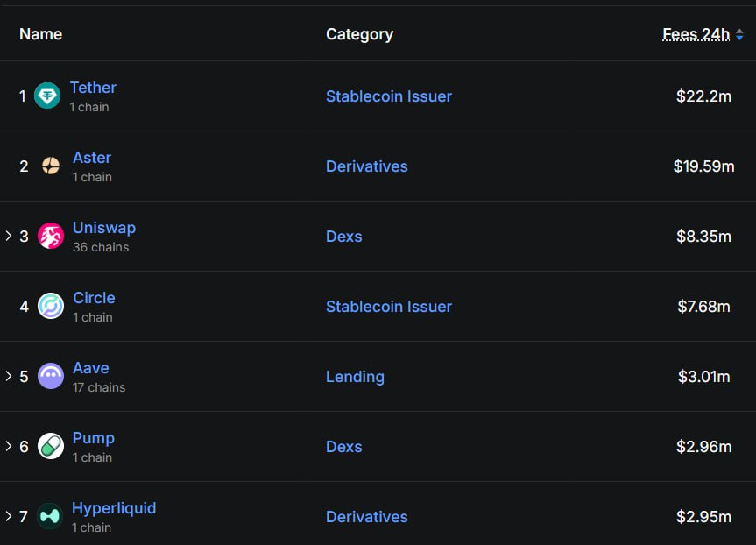Click the Pump pill logo icon

pyautogui.click(x=51, y=446)
